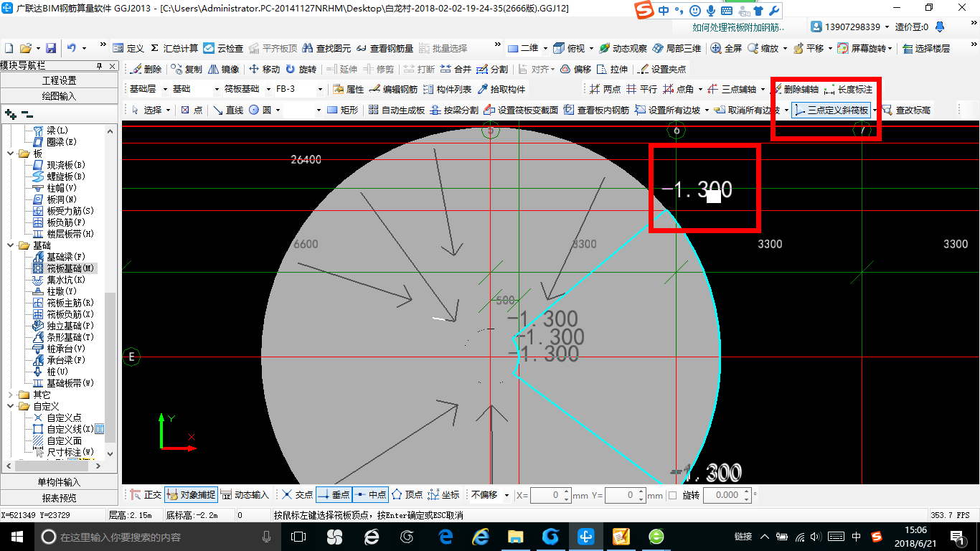Click 编辑钢筋 edit rebar

pyautogui.click(x=393, y=90)
